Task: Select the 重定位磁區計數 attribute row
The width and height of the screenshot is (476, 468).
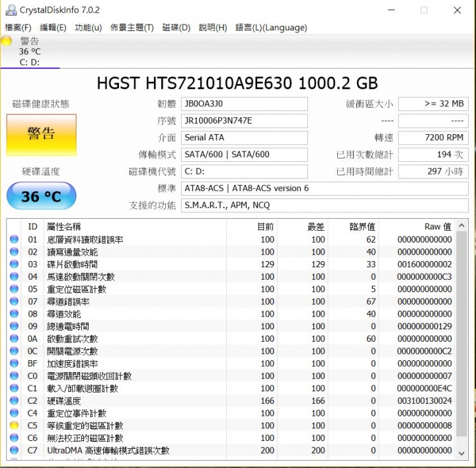Action: point(231,289)
